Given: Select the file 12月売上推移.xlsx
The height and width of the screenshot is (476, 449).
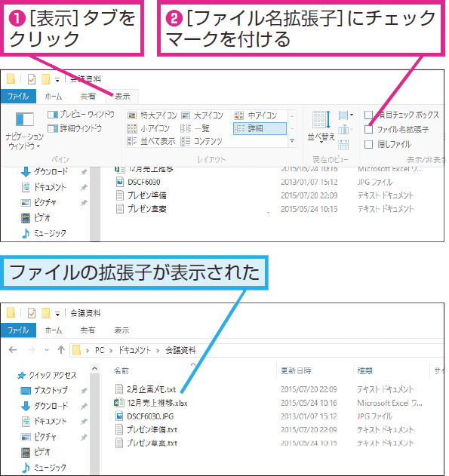Looking at the screenshot, I should [x=151, y=403].
